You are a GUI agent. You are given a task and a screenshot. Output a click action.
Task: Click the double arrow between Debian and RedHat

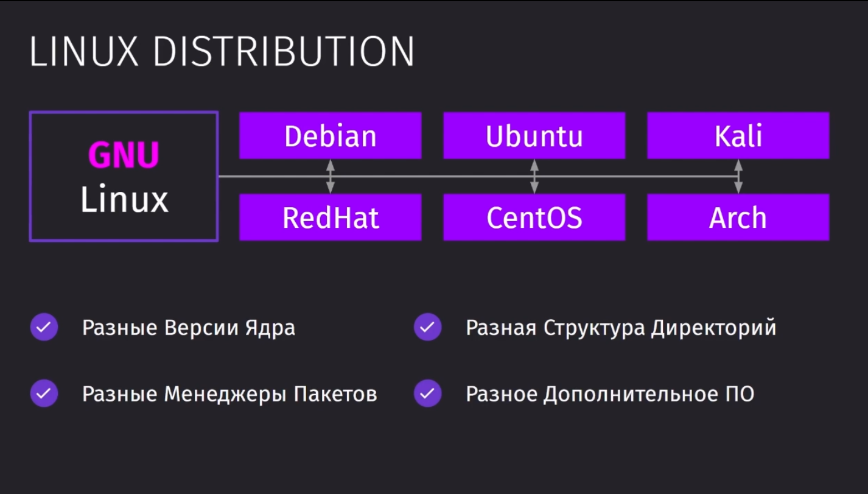[330, 177]
